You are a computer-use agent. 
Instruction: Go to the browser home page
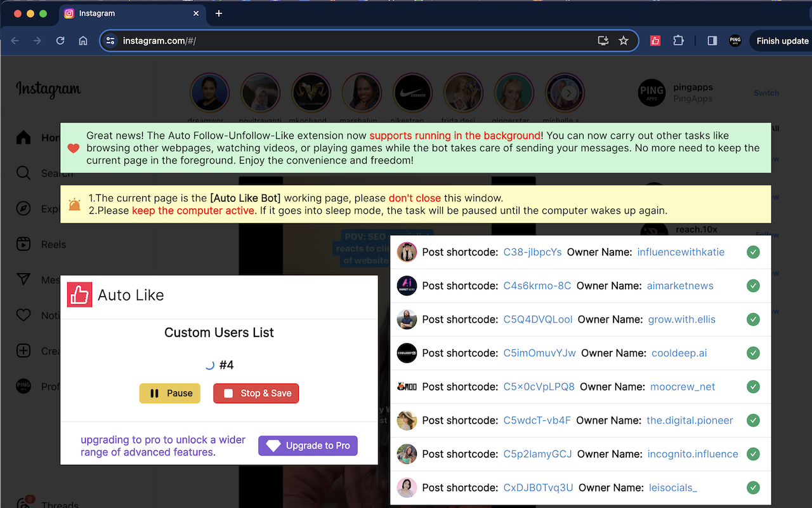(83, 41)
